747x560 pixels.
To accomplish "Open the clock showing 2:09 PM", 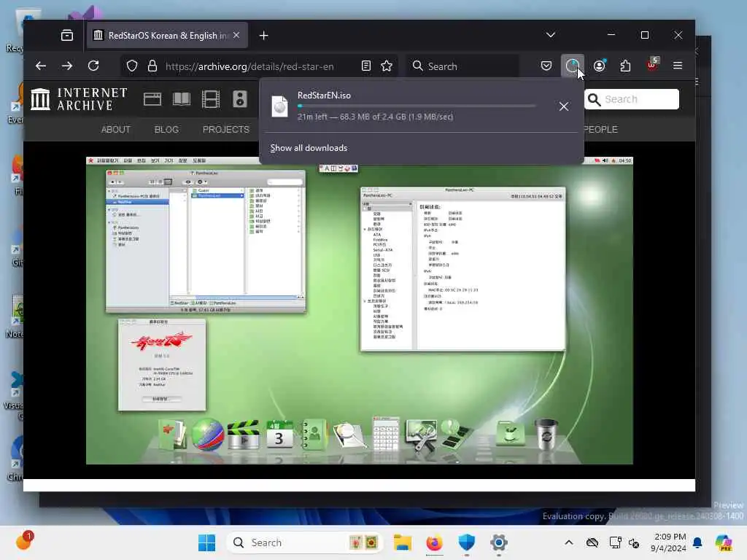I will (668, 542).
